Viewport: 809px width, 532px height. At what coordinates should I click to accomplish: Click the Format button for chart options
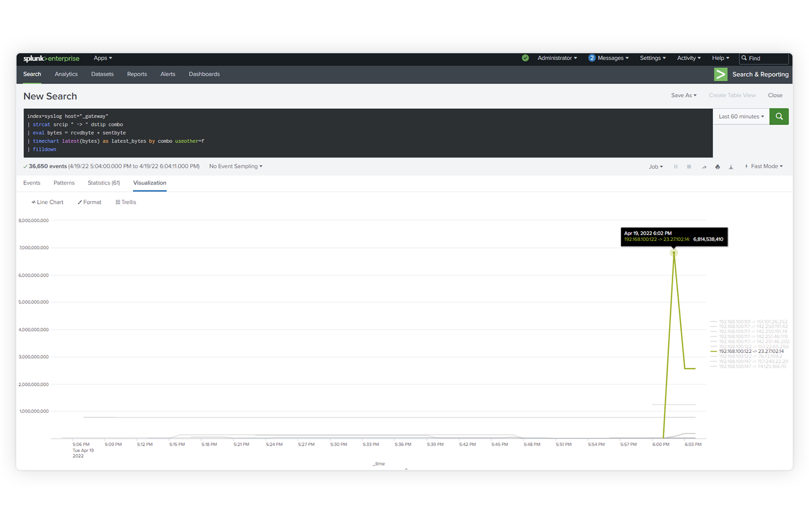[89, 202]
